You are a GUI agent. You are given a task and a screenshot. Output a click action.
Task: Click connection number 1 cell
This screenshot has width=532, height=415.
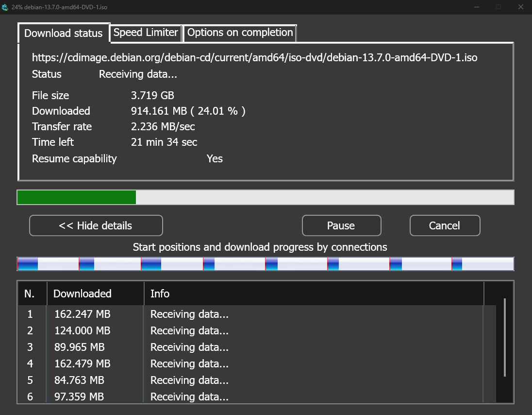(30, 314)
